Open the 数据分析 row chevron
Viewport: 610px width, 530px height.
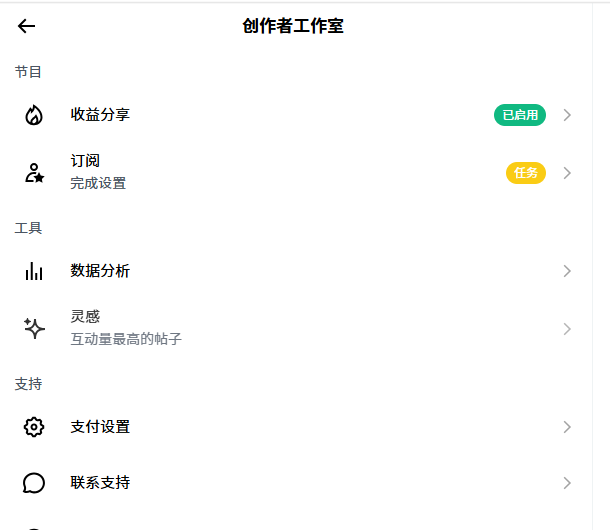(567, 271)
